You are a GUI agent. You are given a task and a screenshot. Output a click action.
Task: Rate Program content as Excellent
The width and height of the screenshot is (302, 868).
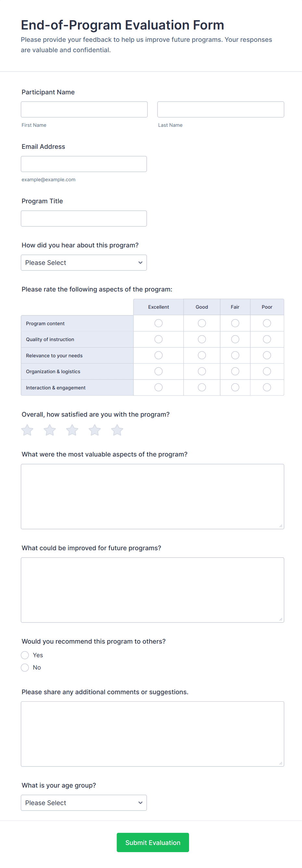[x=158, y=323]
